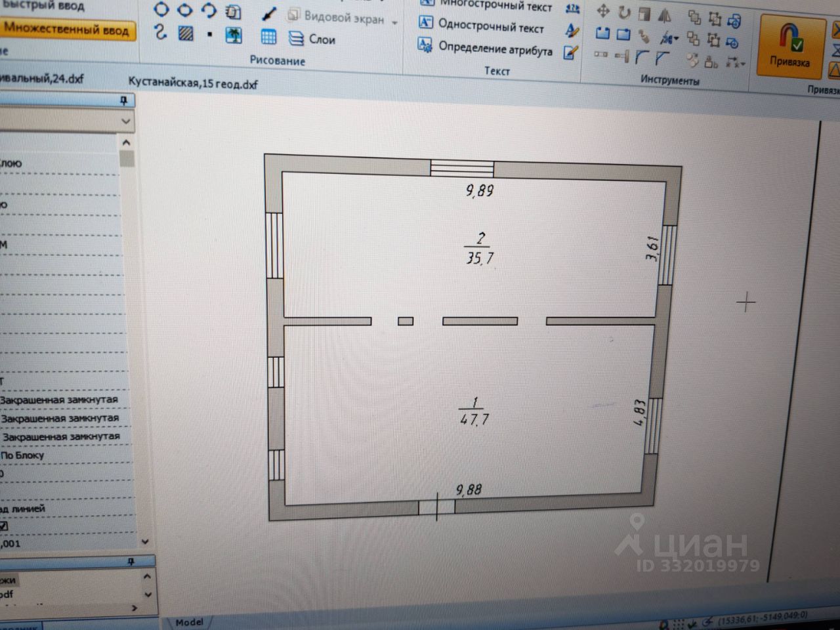
Task: Select the point drawing tool
Action: pyautogui.click(x=209, y=34)
